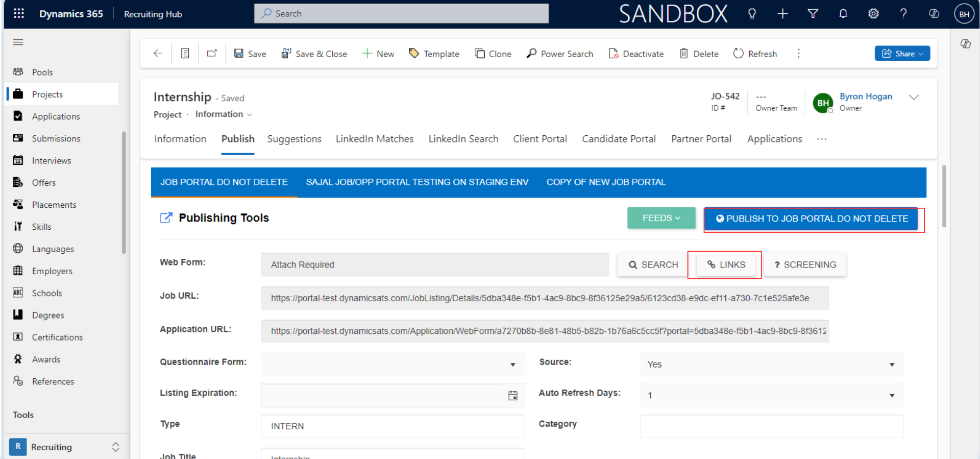Select COPY OF NEW JOB PORTAL tab
980x459 pixels.
pos(606,182)
